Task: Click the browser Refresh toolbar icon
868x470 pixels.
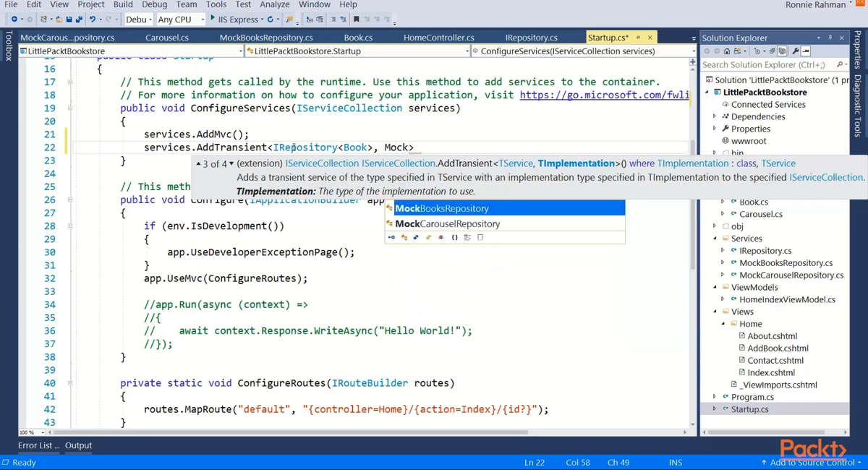Action: (270, 20)
